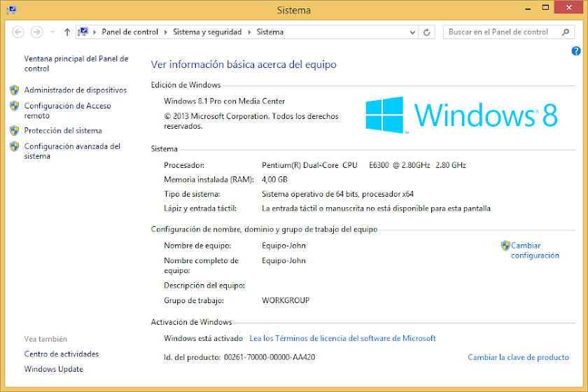
Task: Select Equipo-John next to Nombre de equipo
Action: pyautogui.click(x=283, y=246)
